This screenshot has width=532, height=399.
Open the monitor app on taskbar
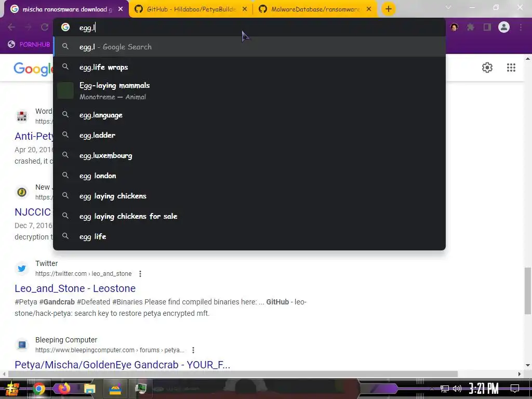click(x=140, y=389)
